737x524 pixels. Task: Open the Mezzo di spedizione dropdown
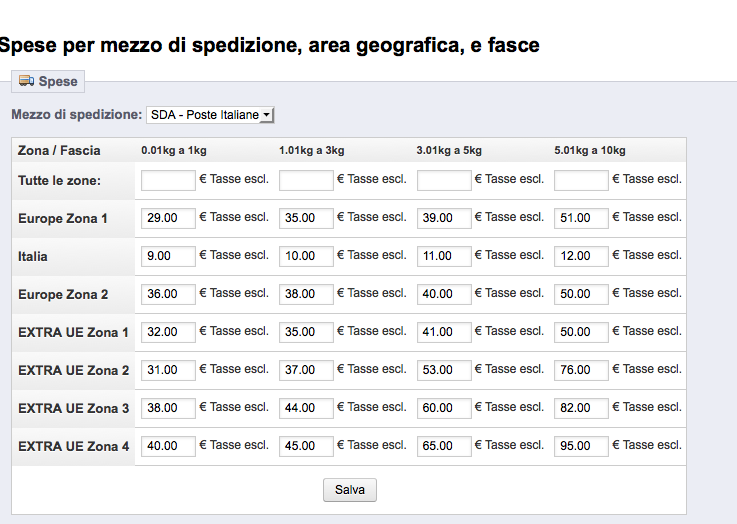click(210, 115)
